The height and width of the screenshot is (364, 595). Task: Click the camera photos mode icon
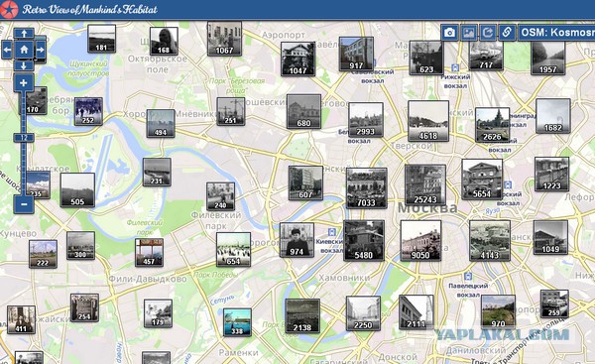tap(449, 33)
